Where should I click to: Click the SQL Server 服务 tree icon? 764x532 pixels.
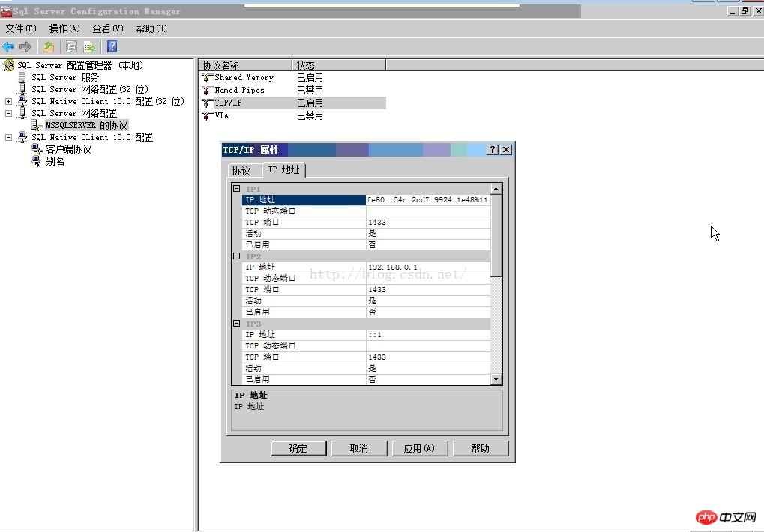tap(22, 77)
